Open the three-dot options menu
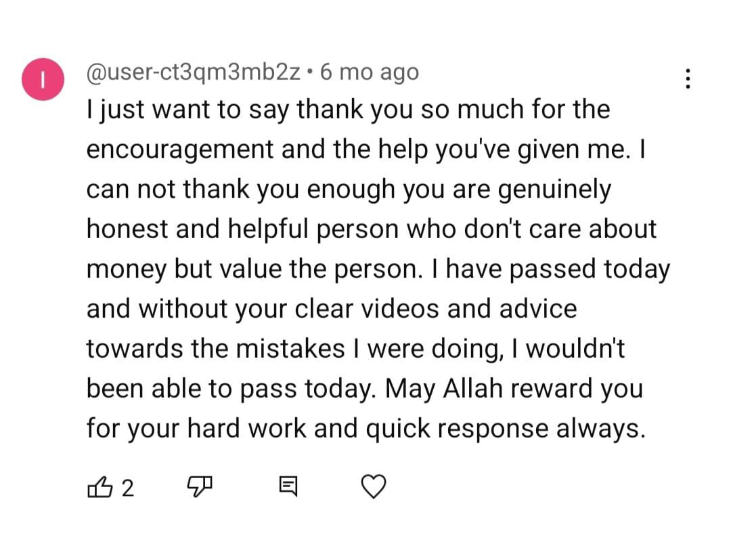 point(688,78)
